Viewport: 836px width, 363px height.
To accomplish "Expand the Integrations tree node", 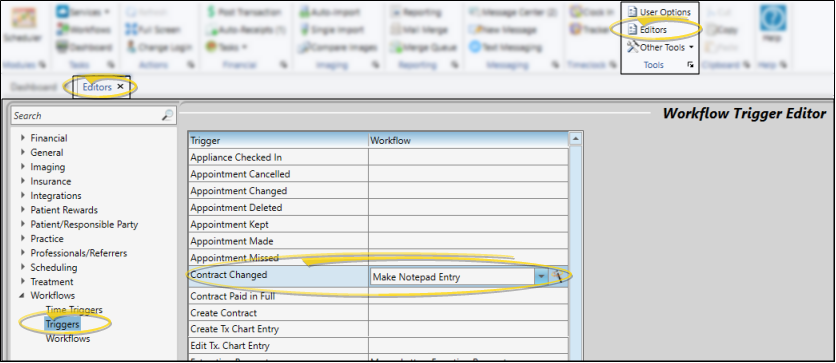I will pos(23,196).
